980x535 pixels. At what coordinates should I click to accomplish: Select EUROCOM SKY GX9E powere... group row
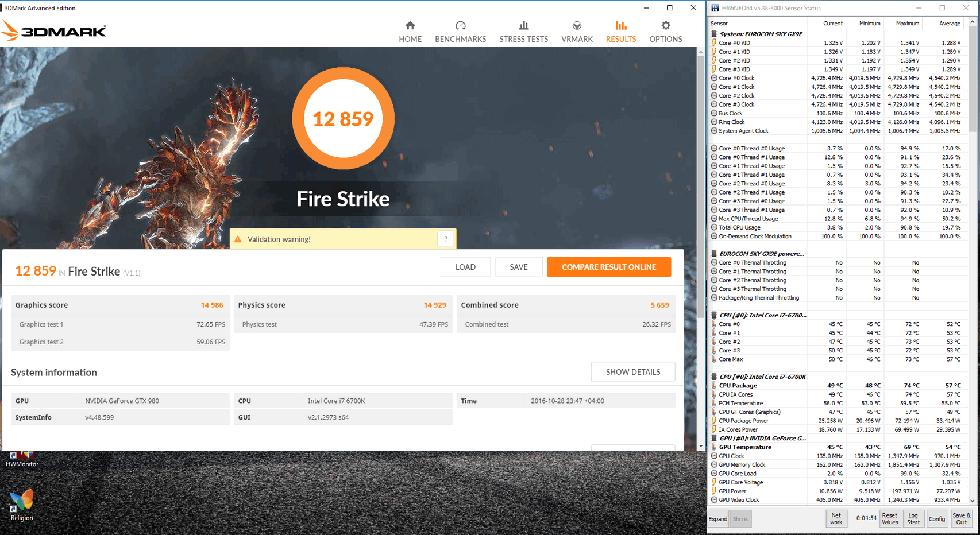tap(838, 254)
